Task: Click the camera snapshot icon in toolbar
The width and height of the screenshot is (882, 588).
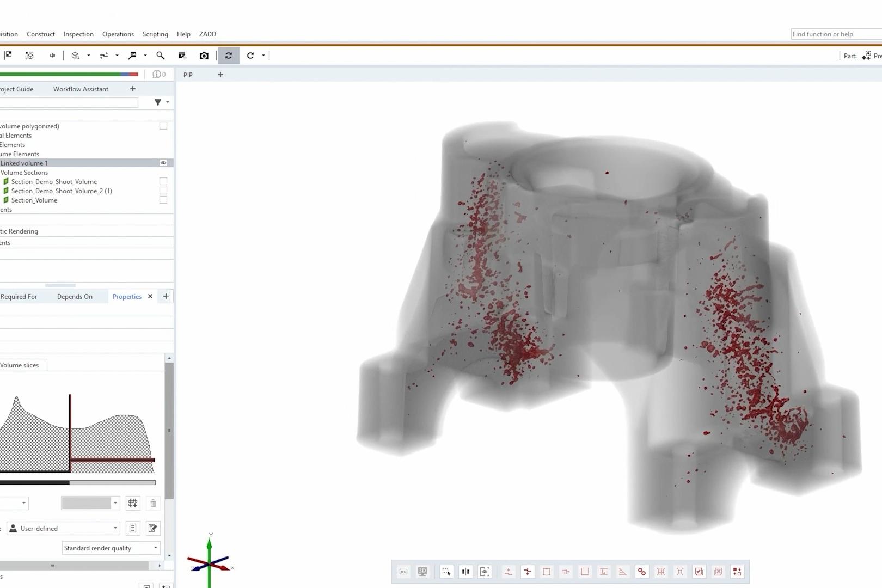Action: (204, 56)
